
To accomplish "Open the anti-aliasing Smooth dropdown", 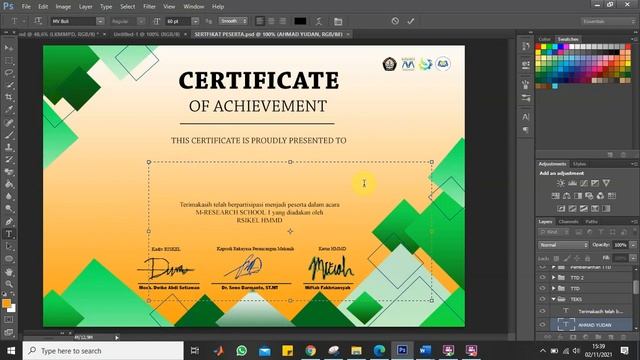I will (x=233, y=21).
